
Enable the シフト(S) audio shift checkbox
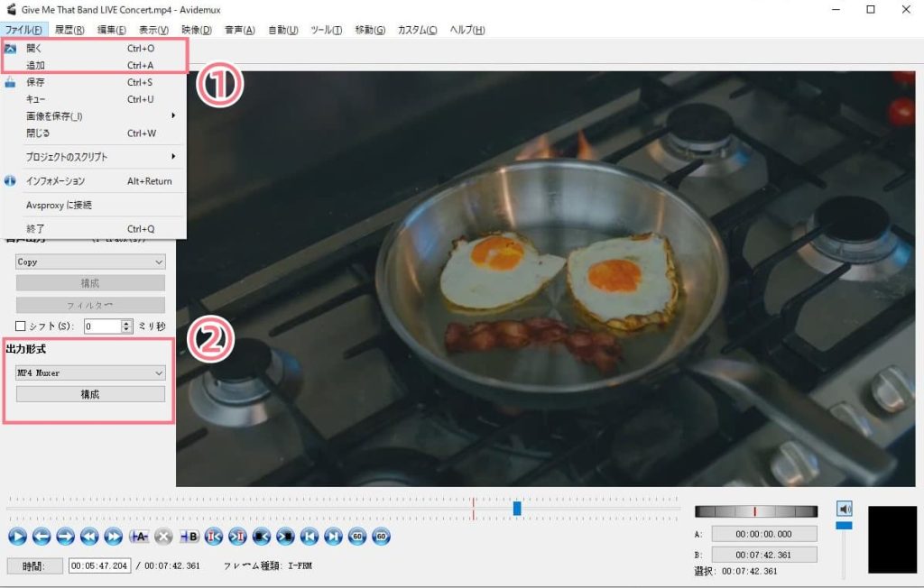tap(22, 326)
